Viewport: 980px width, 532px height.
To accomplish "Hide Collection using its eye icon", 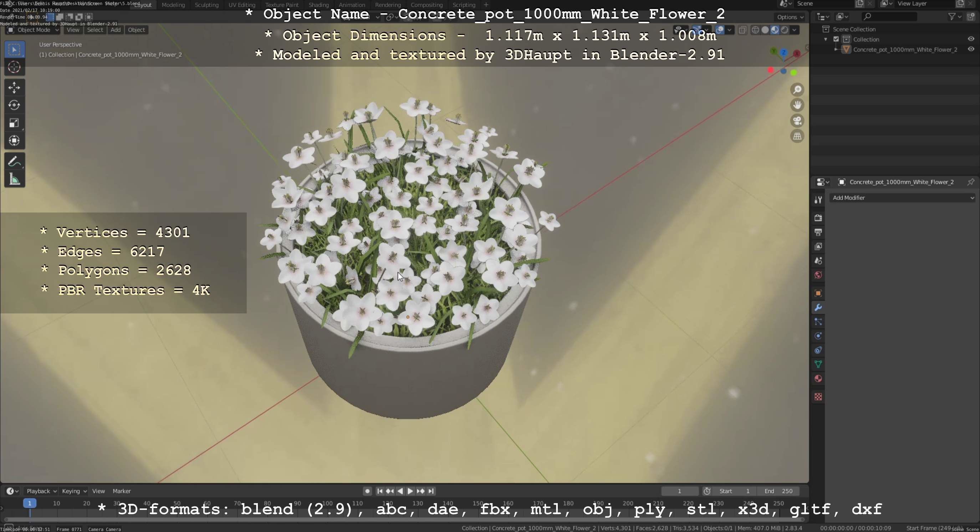I will point(971,39).
